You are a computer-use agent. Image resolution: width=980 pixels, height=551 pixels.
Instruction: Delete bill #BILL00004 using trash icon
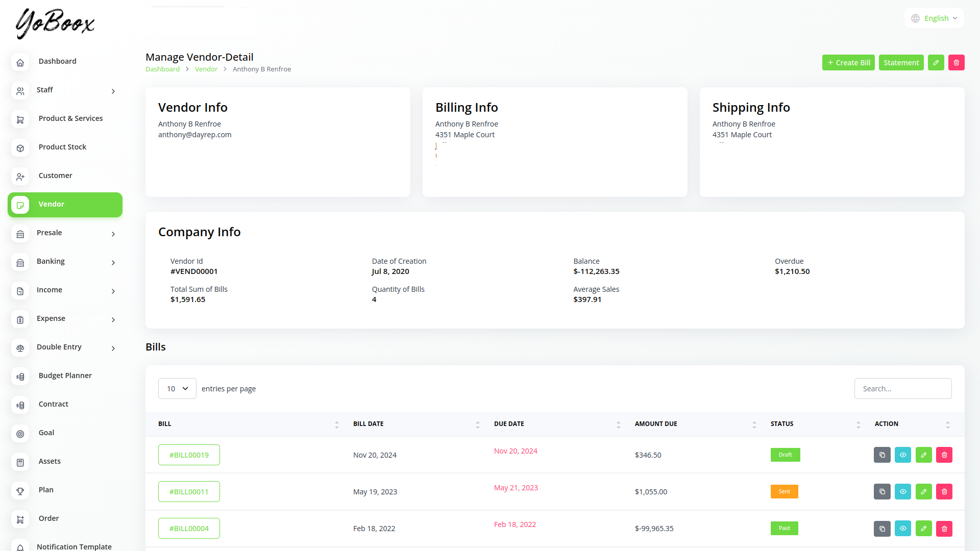[944, 529]
